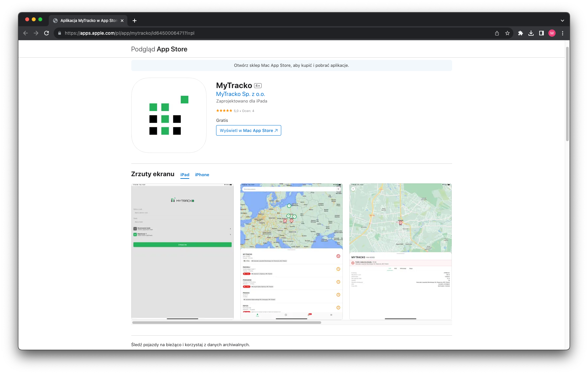Screen dimensions: 588x374
Task: Open MyTracko Sp. z o.o. developer link
Action: pyautogui.click(x=241, y=94)
